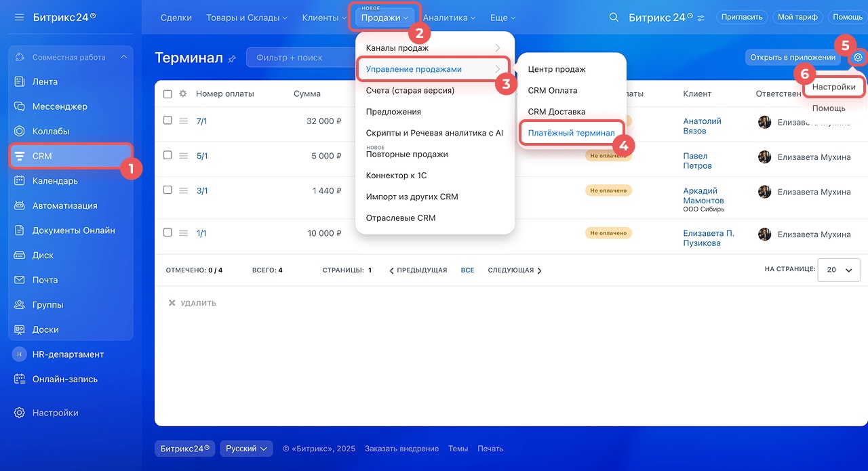
Task: Expand the Аналитика dropdown
Action: tap(449, 18)
